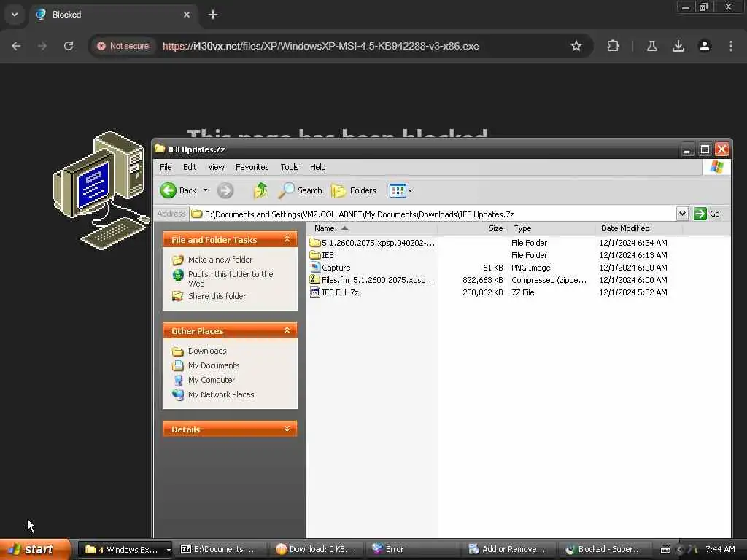Screen dimensions: 747x560
Task: Click the Explorer address path field
Action: point(433,214)
